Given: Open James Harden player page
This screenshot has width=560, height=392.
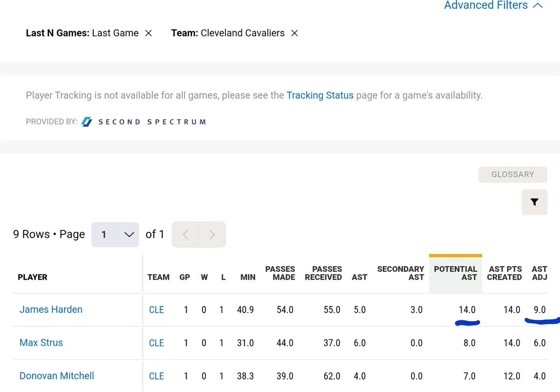Looking at the screenshot, I should pyautogui.click(x=51, y=309).
